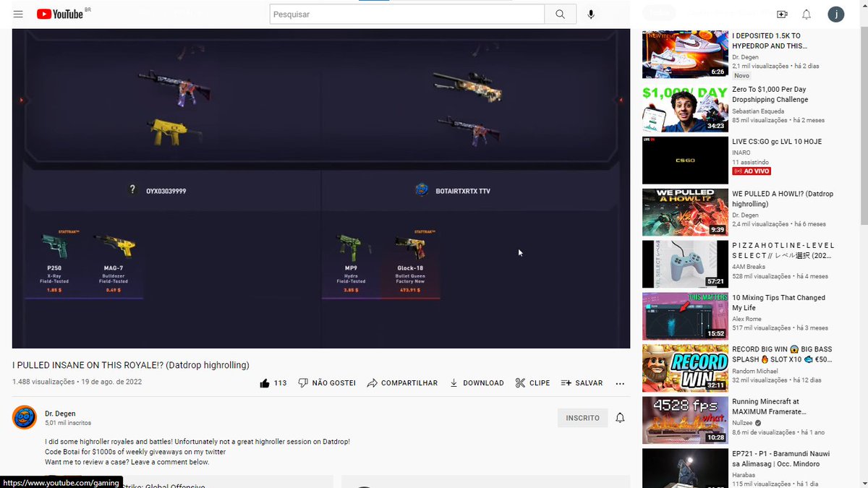
Task: Click the right red arrow in video
Action: point(620,100)
